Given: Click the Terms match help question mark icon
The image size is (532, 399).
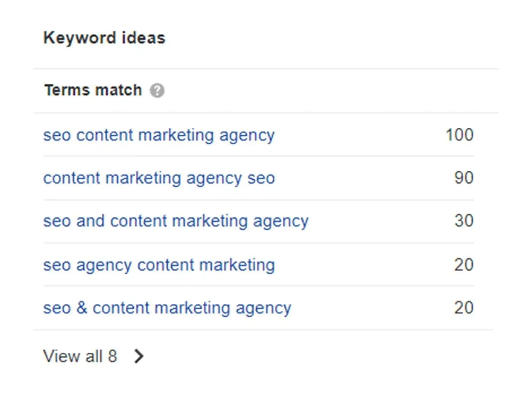Looking at the screenshot, I should click(x=157, y=90).
